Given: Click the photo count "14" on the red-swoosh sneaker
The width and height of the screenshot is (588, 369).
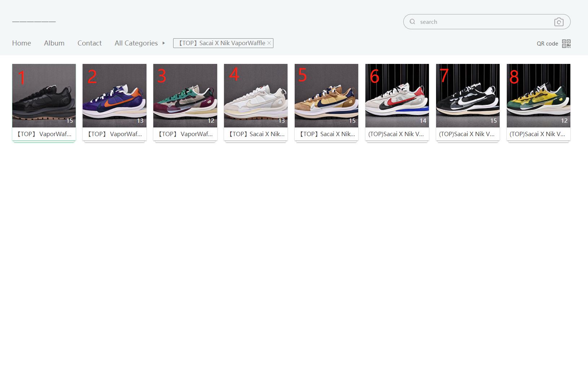Looking at the screenshot, I should 423,121.
